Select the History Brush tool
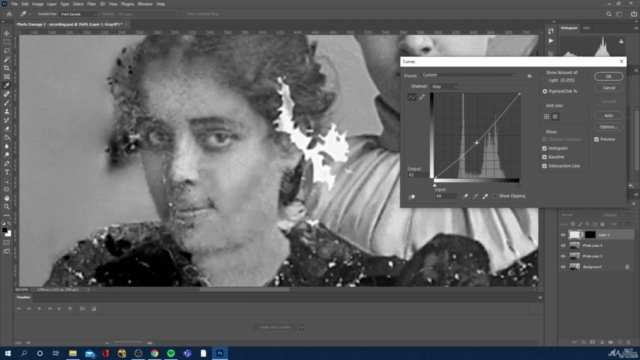Image resolution: width=640 pixels, height=360 pixels. 7,120
